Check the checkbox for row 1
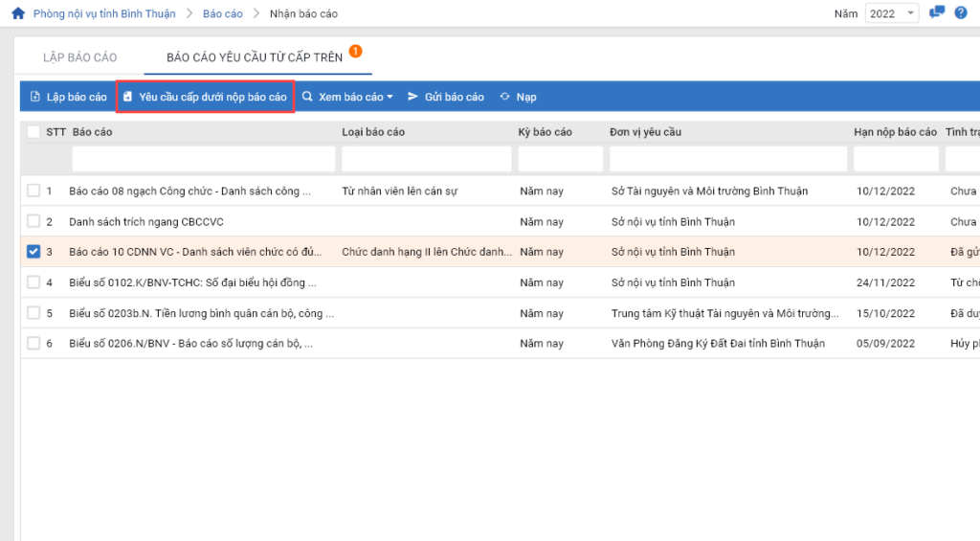The width and height of the screenshot is (980, 541). point(33,191)
